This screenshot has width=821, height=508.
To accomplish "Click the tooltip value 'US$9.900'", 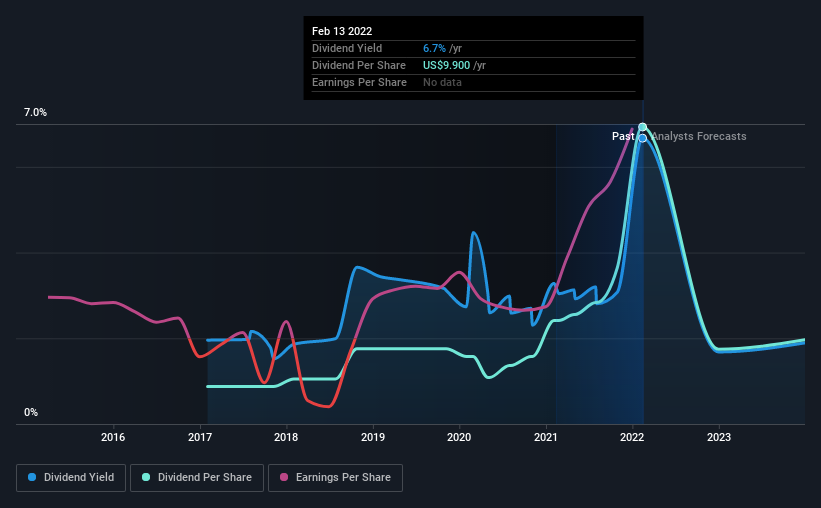I will pyautogui.click(x=447, y=65).
